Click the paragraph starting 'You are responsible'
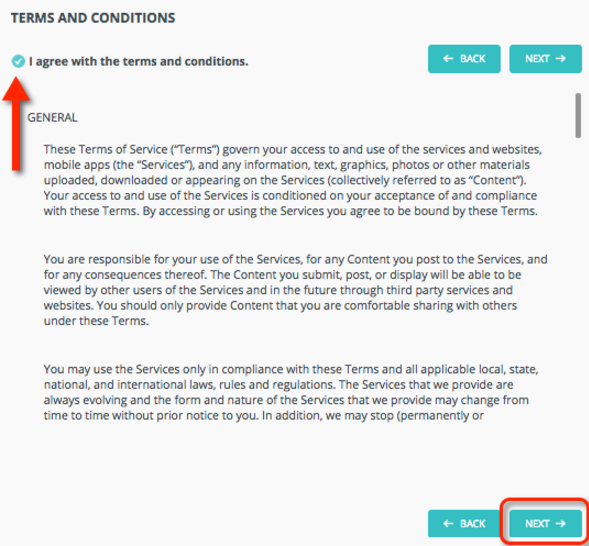Image resolution: width=589 pixels, height=546 pixels. tap(295, 290)
